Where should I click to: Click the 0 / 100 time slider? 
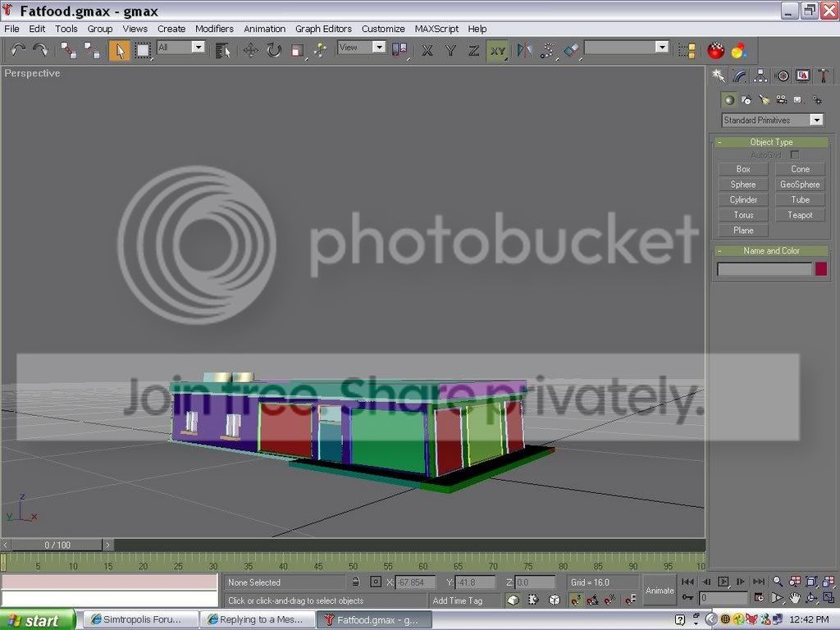[57, 545]
